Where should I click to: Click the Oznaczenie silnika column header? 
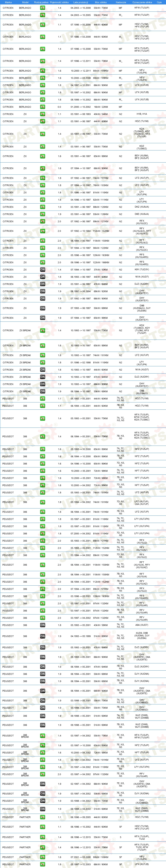coord(142,2)
